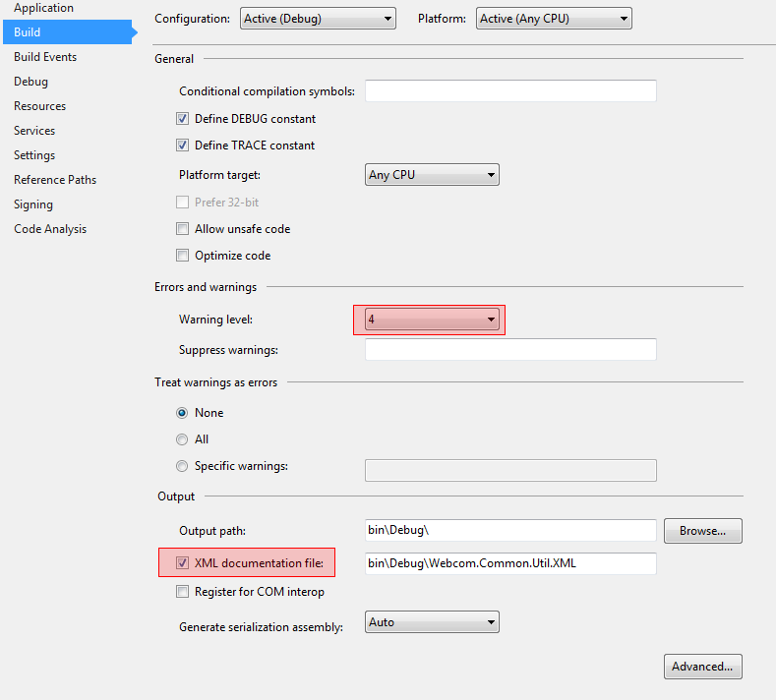This screenshot has height=700, width=776.
Task: Switch to the Build Events tab
Action: pos(45,57)
